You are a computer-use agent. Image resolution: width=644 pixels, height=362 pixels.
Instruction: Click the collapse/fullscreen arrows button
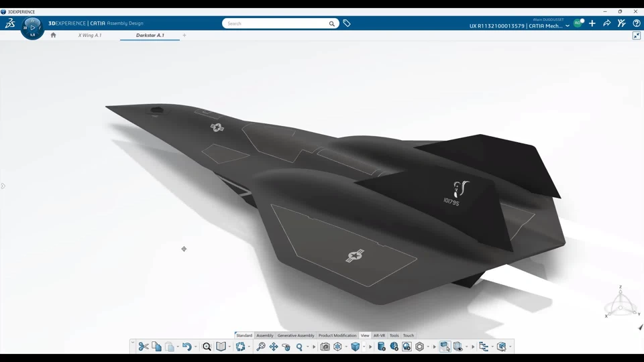click(636, 36)
